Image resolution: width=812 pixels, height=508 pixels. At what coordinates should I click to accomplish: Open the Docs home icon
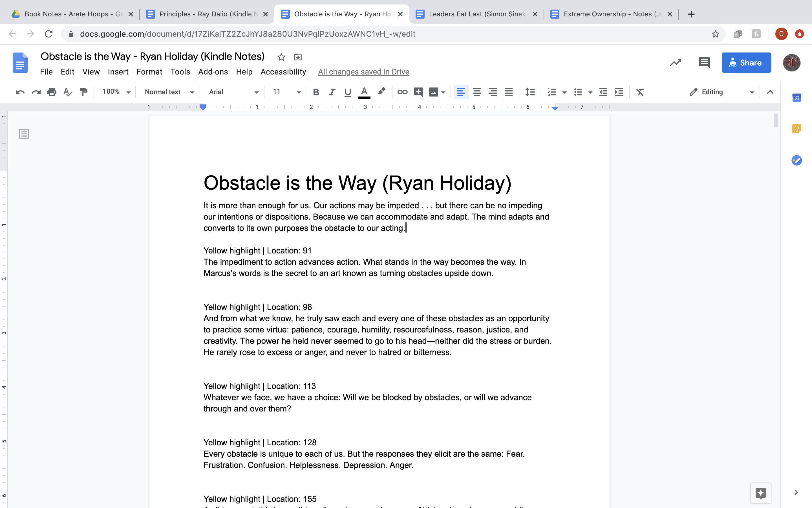[20, 62]
